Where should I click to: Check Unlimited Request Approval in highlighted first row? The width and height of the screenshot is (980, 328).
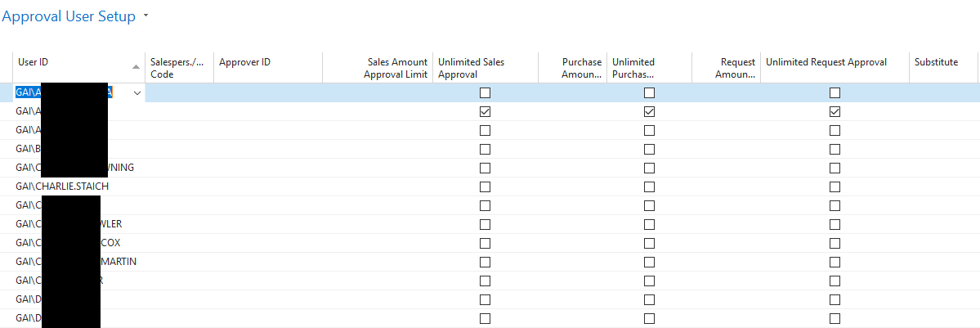tap(835, 92)
